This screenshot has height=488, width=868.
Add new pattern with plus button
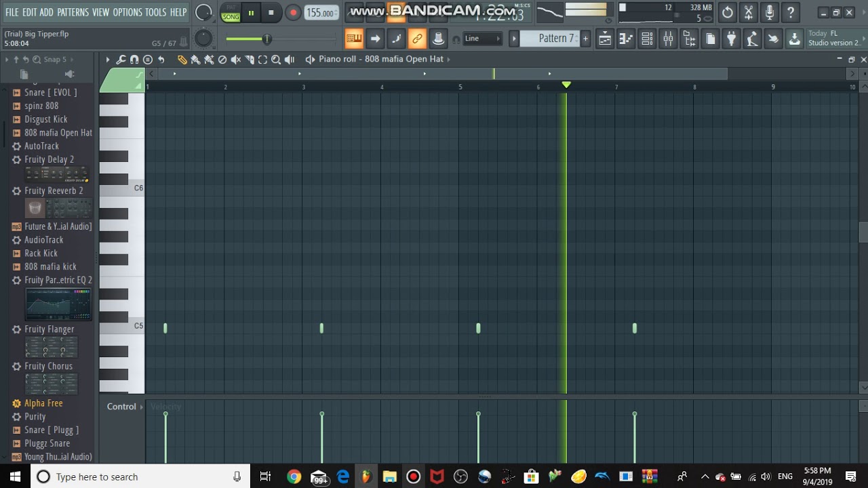(585, 39)
